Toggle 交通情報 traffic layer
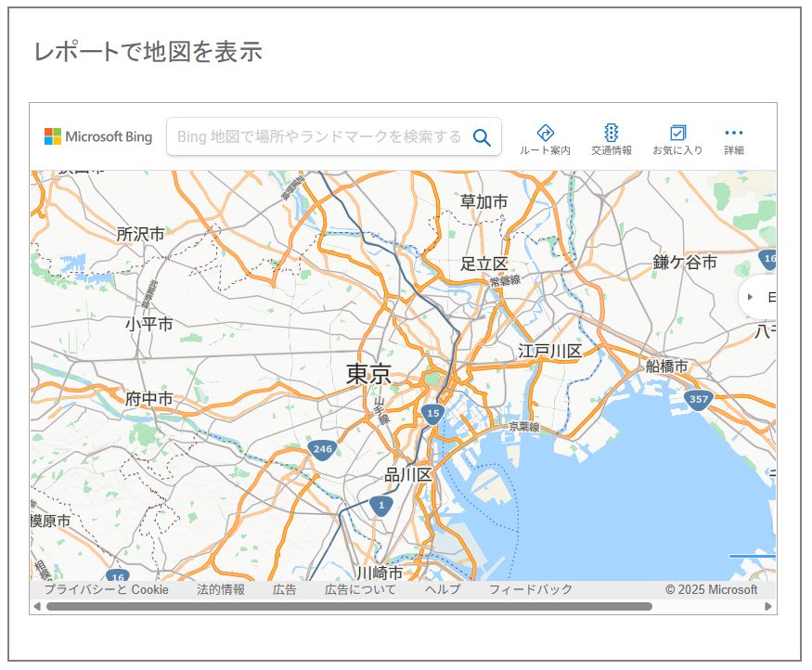The image size is (812, 670). click(x=611, y=139)
